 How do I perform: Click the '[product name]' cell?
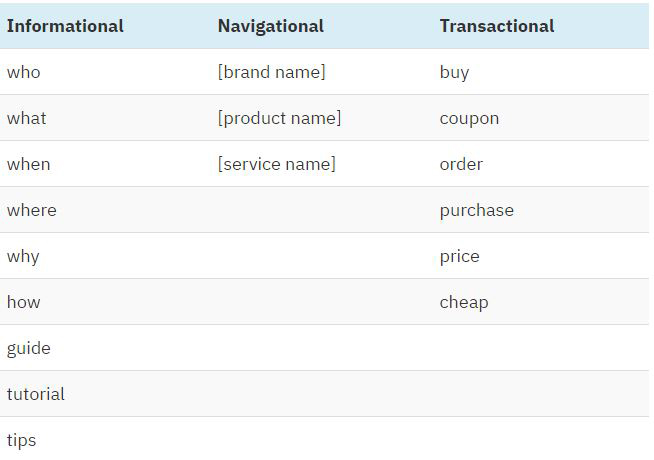(x=279, y=118)
